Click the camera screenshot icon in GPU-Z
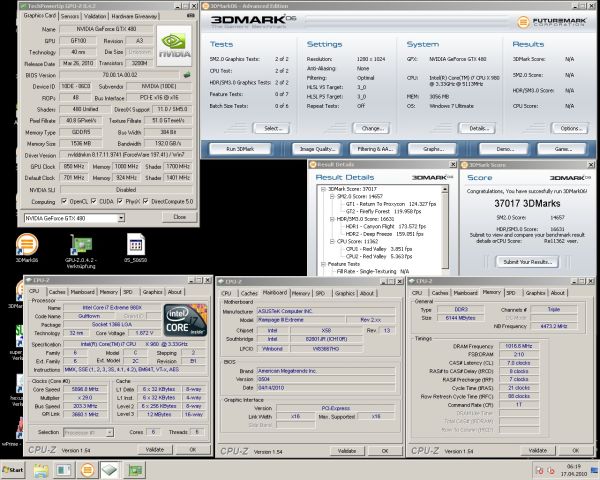Viewport: 600px width, 480px height. [190, 16]
